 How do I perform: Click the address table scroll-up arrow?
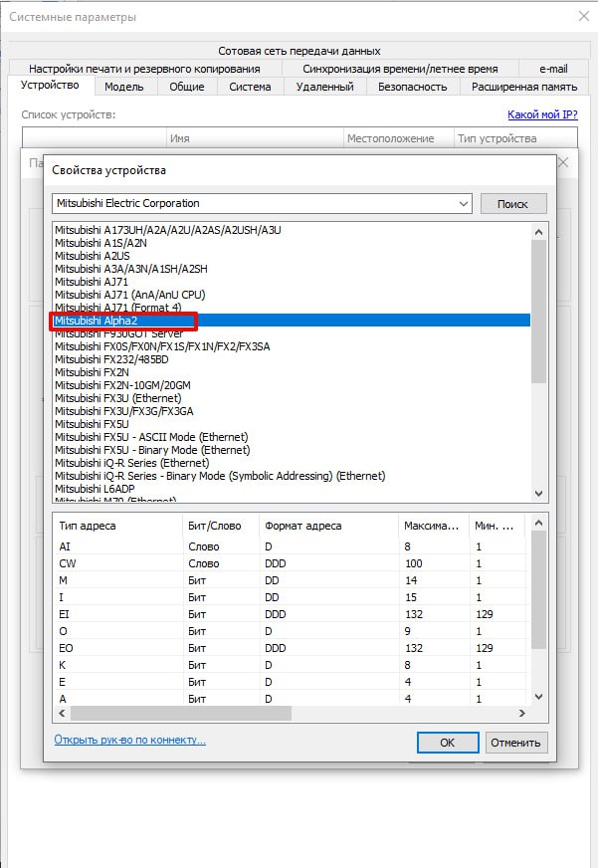(539, 523)
